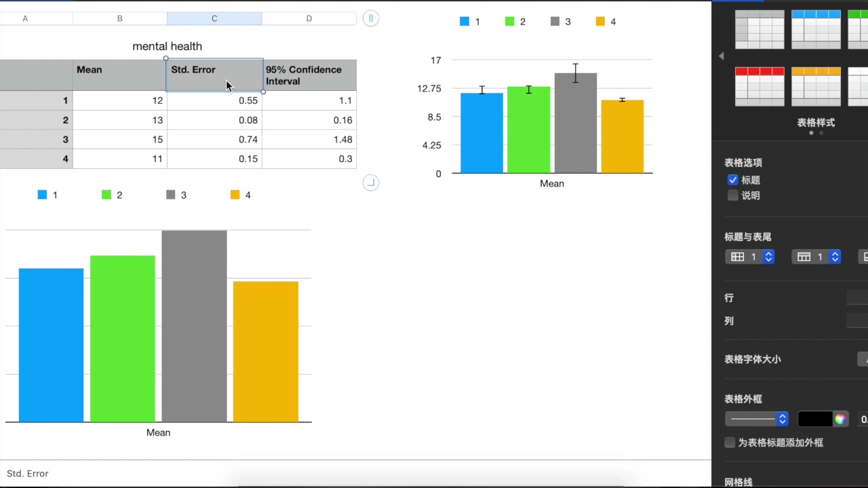868x488 pixels.
Task: Select Mean value cell 15
Action: [x=120, y=140]
